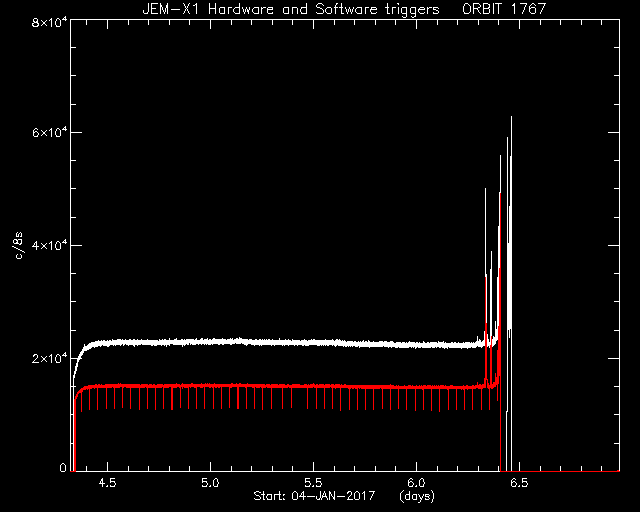Click the tallest white spike peak near 6.45

pyautogui.click(x=511, y=118)
